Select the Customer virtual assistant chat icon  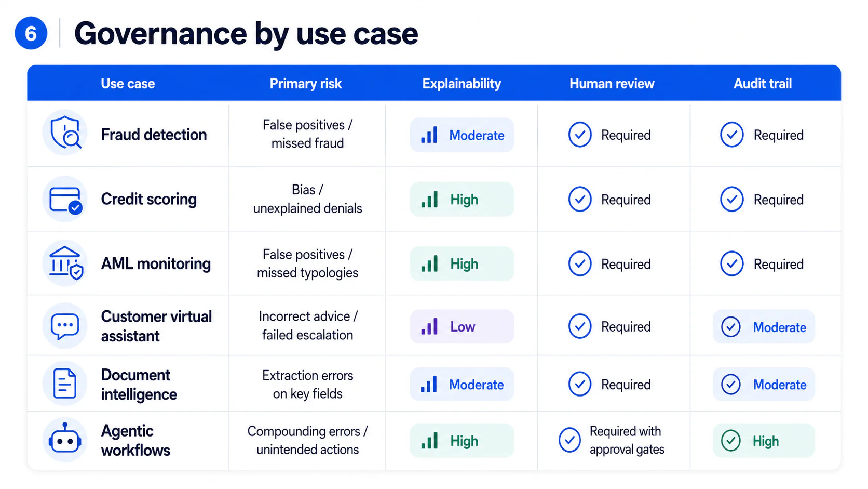tap(65, 326)
